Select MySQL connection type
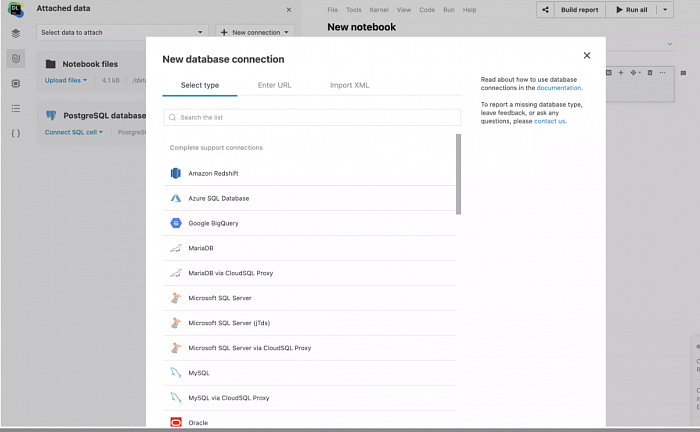Image resolution: width=700 pixels, height=432 pixels. coord(309,373)
